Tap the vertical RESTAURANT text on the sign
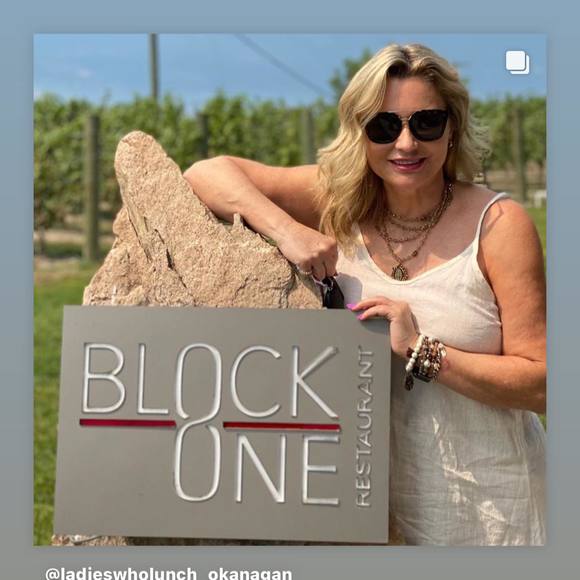Screen dimensions: 580x580 [364, 426]
